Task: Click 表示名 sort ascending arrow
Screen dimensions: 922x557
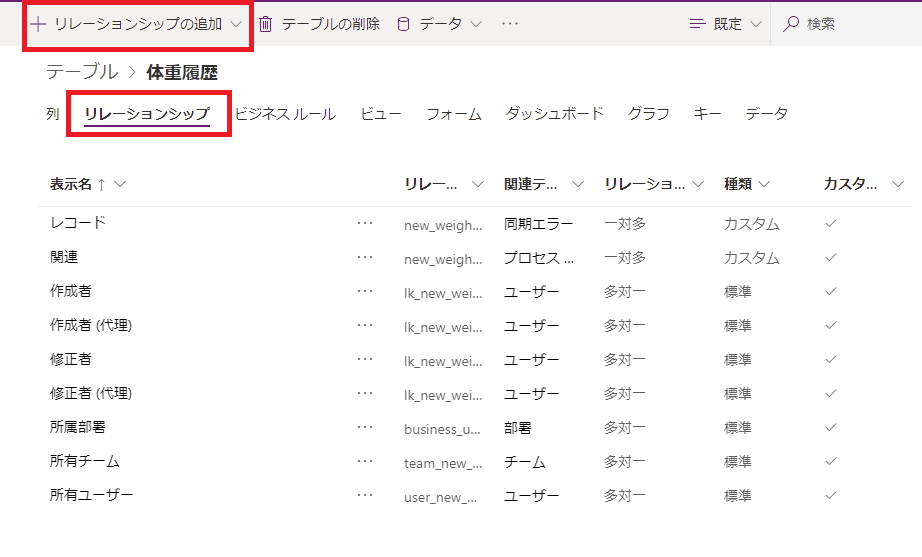Action: coord(102,185)
